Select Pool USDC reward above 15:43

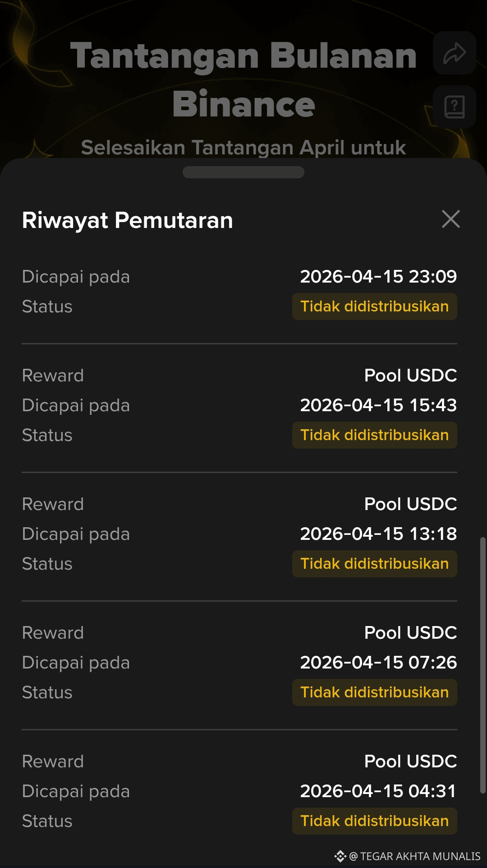[411, 376]
